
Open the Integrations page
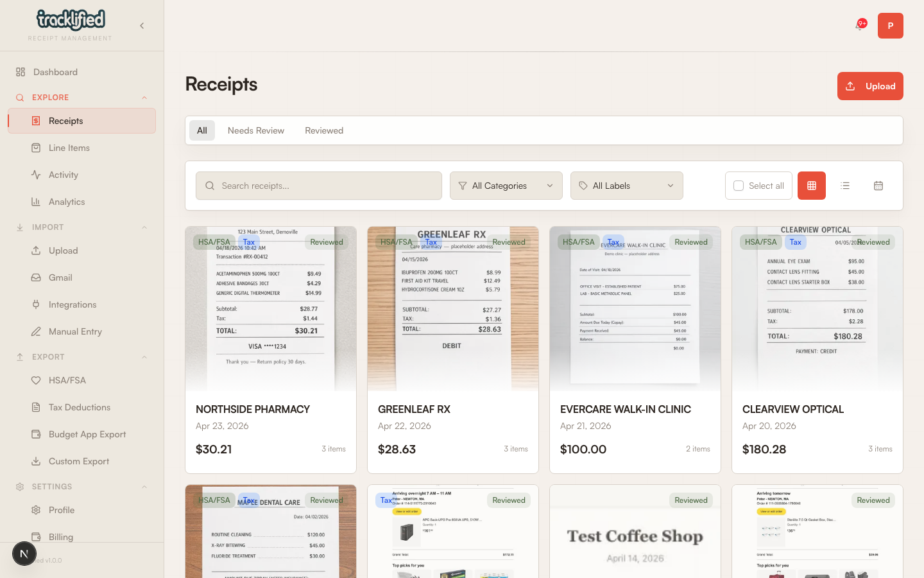click(x=81, y=304)
